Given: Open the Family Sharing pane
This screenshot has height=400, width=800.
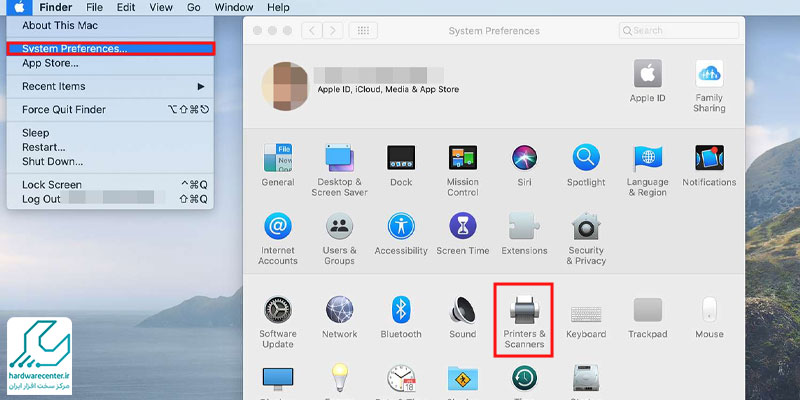Looking at the screenshot, I should coord(709,86).
